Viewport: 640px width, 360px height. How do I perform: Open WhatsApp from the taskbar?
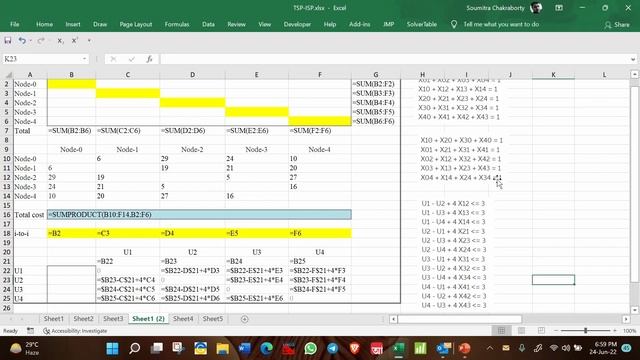pyautogui.click(x=311, y=348)
